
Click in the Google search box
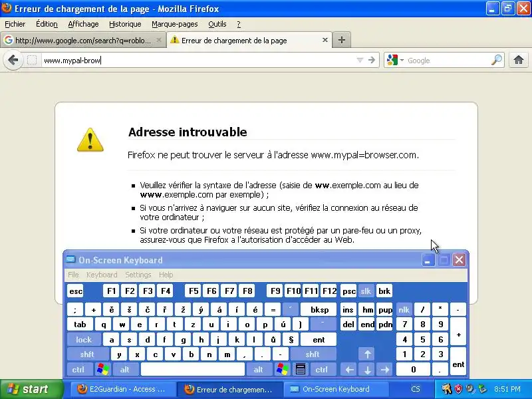point(448,61)
